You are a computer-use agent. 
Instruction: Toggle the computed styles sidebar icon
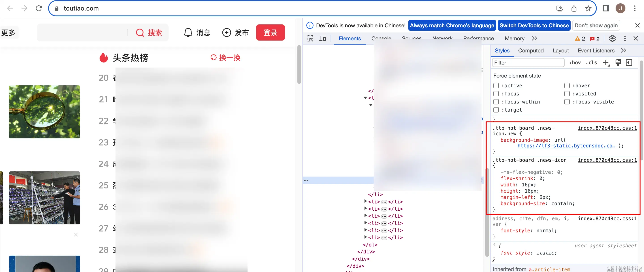tap(629, 63)
